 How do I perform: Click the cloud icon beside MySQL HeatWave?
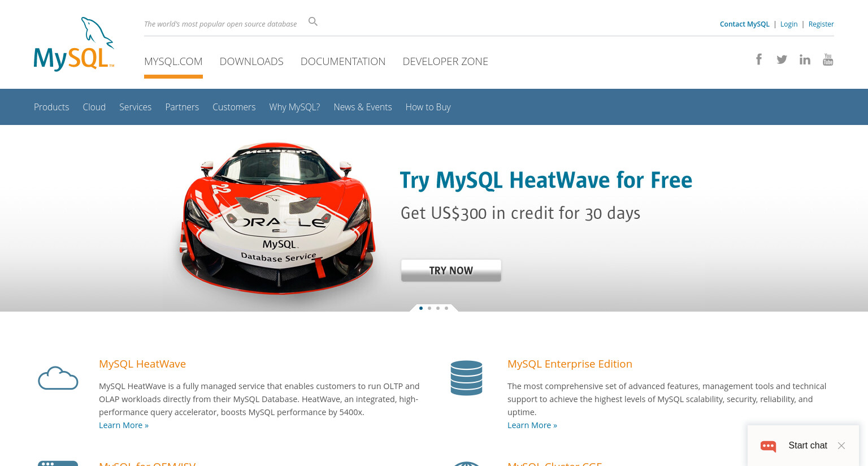(x=58, y=378)
